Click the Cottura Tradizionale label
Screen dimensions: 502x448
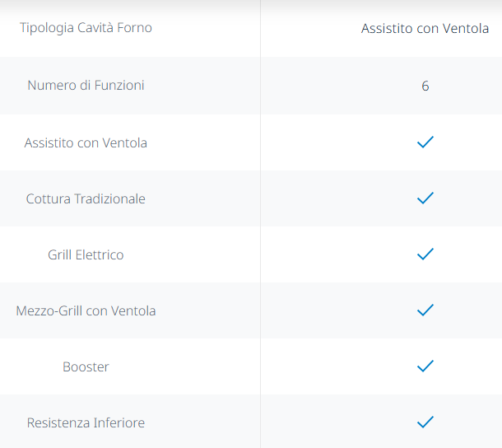[86, 198]
